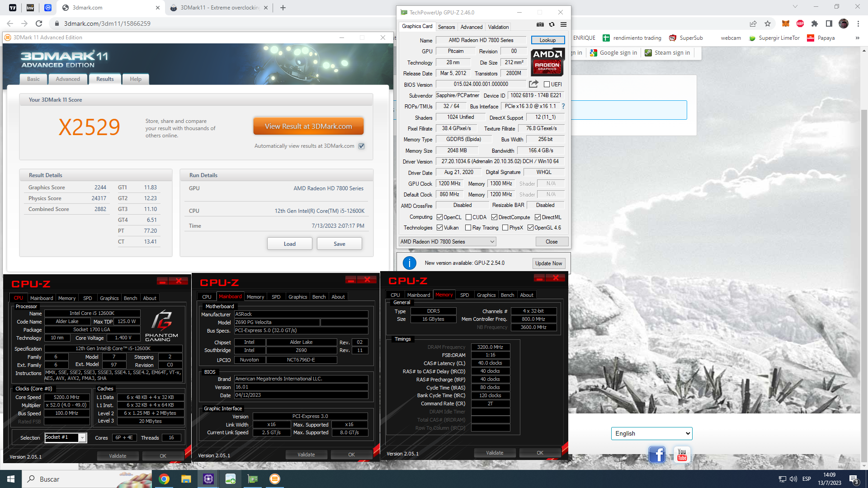
Task: Open CPU-Z from the taskbar
Action: coord(208,479)
